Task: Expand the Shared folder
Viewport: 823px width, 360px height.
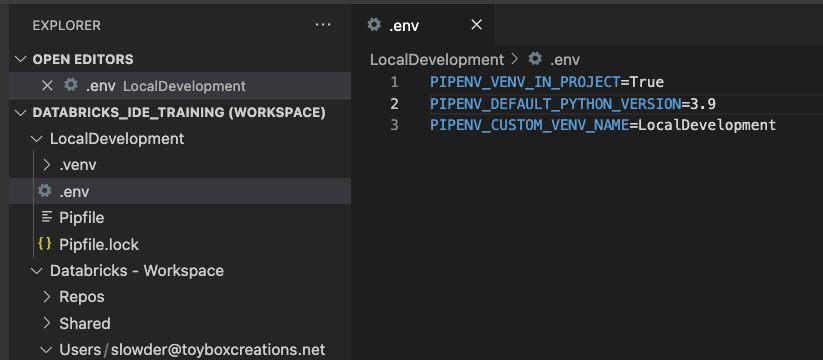Action: pos(47,323)
